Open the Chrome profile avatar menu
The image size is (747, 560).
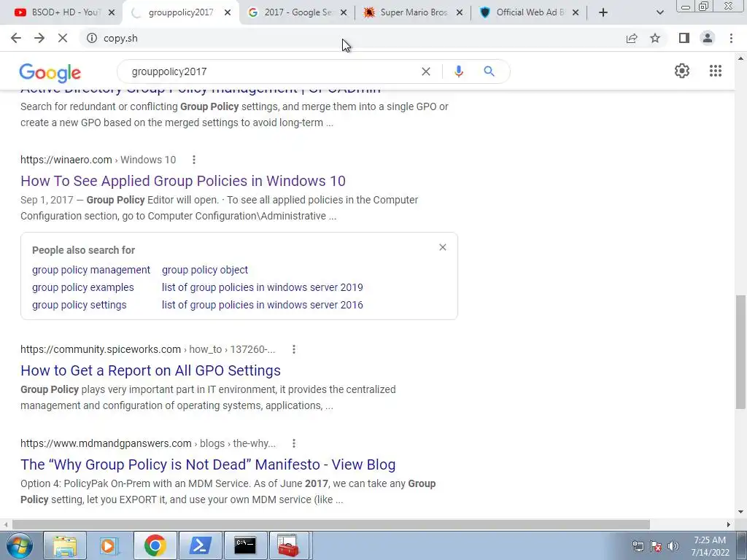pyautogui.click(x=708, y=38)
